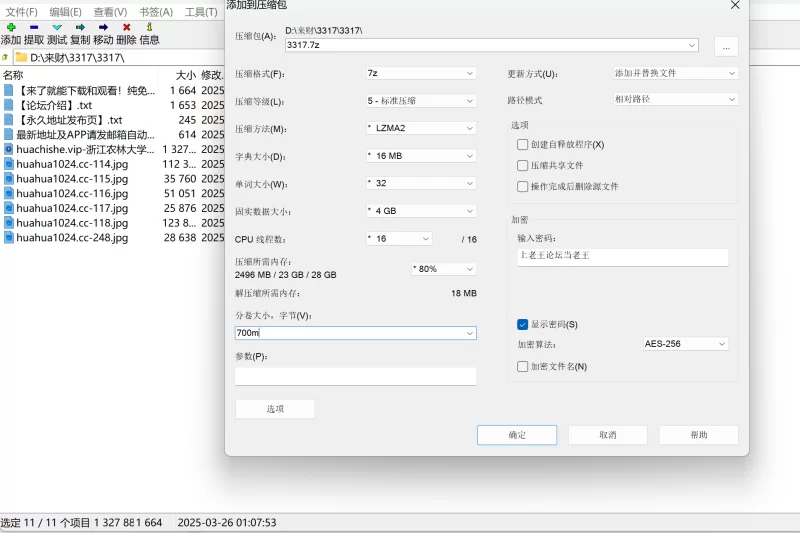The height and width of the screenshot is (533, 800).
Task: Click the file icon of 【永久地址发布页】.txt
Action: 9,120
